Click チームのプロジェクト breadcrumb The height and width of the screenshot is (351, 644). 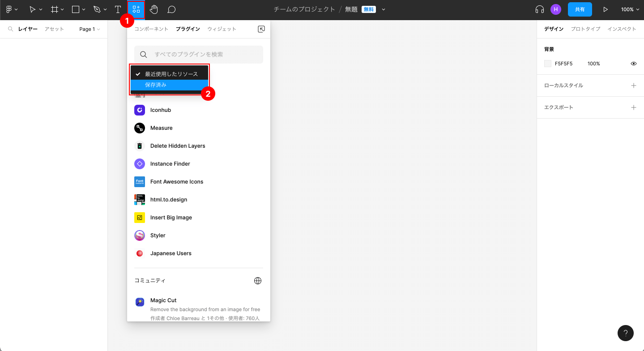(x=304, y=9)
